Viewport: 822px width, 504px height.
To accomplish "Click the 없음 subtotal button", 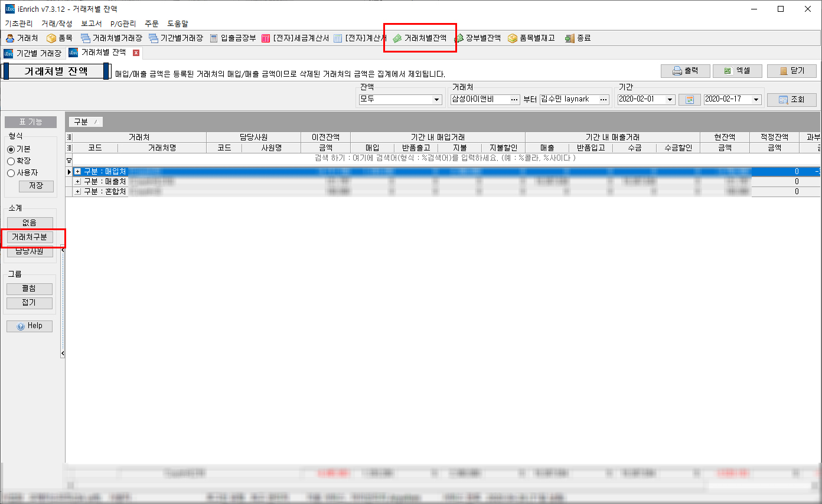I will point(30,222).
